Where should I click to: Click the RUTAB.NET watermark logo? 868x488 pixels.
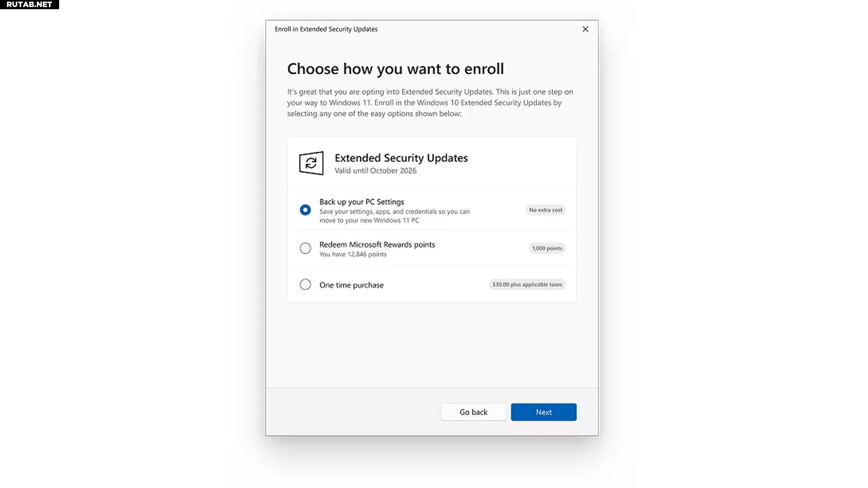pyautogui.click(x=29, y=4)
